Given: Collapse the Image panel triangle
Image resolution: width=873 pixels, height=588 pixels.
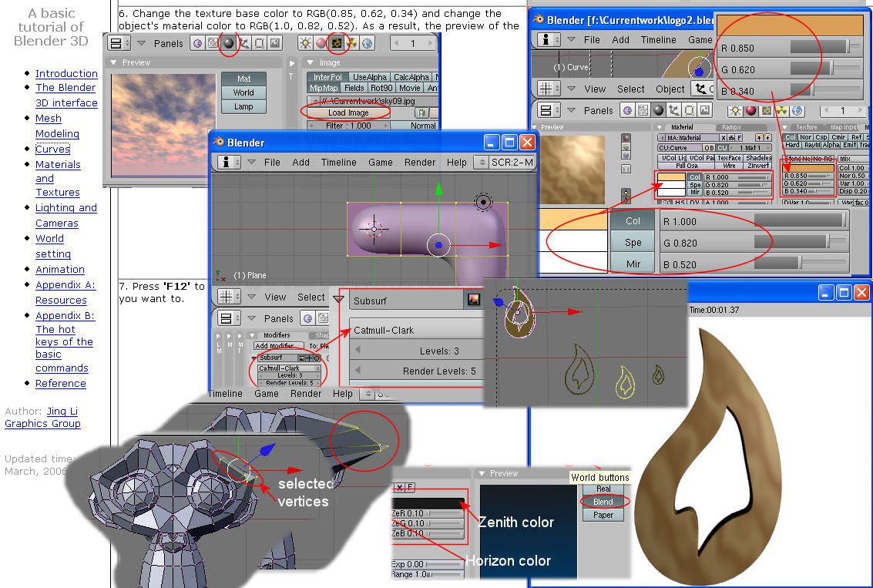Looking at the screenshot, I should 310,62.
